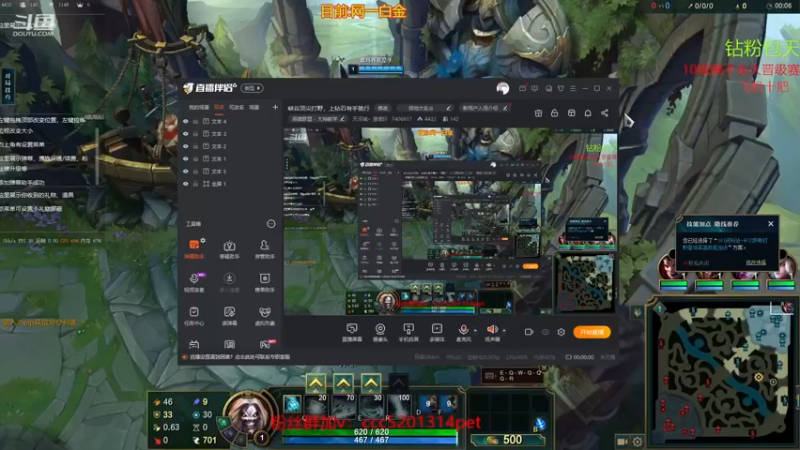Click the user avatar in the title bar
The width and height of the screenshot is (800, 450).
tap(503, 88)
